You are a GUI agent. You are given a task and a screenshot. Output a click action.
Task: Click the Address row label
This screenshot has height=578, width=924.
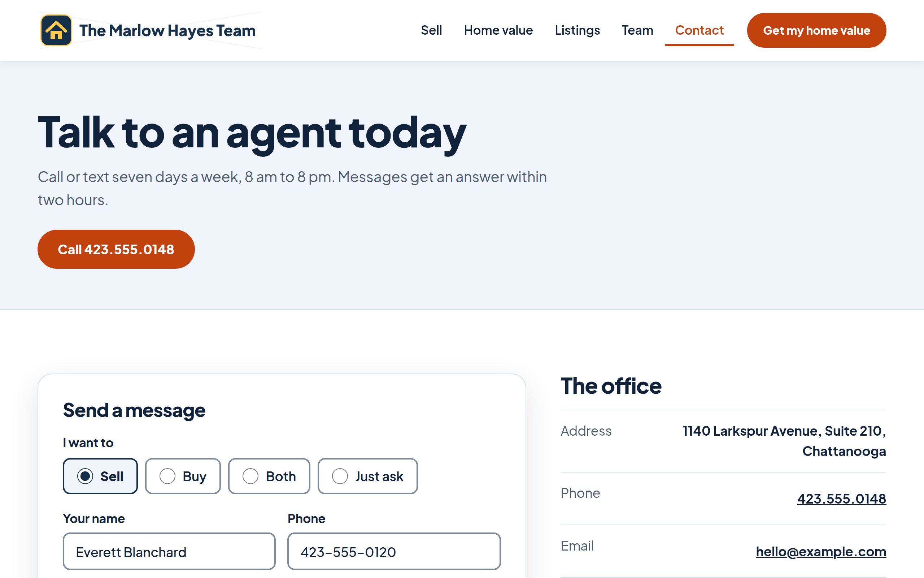(586, 431)
